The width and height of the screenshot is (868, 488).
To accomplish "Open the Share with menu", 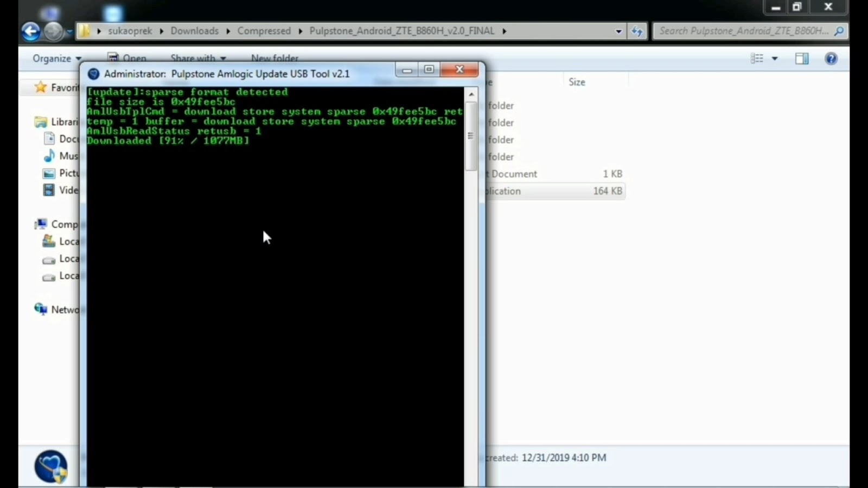I will 198,57.
